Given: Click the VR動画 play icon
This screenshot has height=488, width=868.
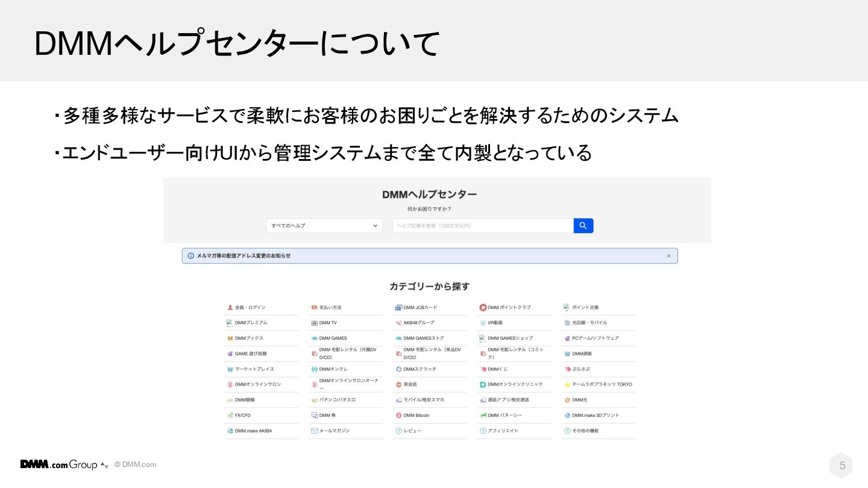Looking at the screenshot, I should pyautogui.click(x=483, y=323).
